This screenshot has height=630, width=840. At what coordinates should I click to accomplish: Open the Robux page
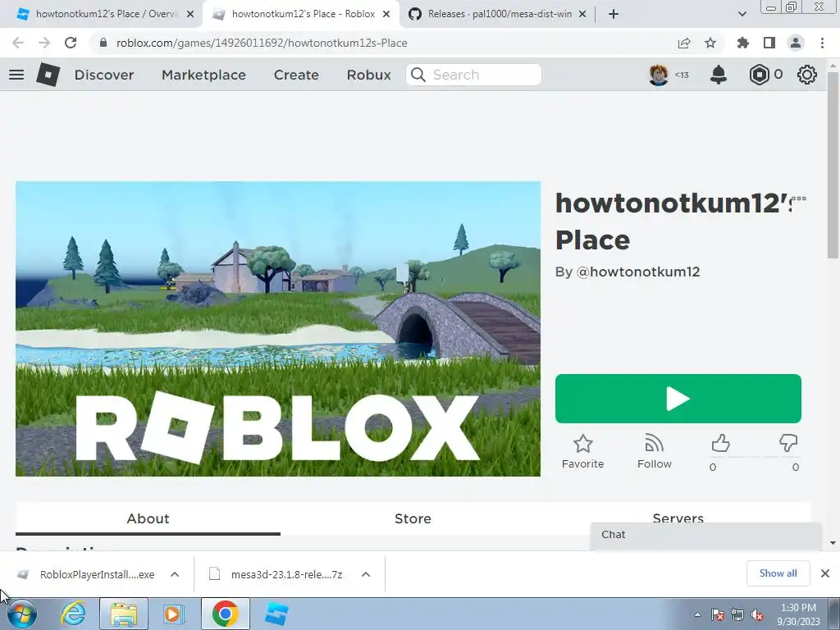(x=368, y=75)
